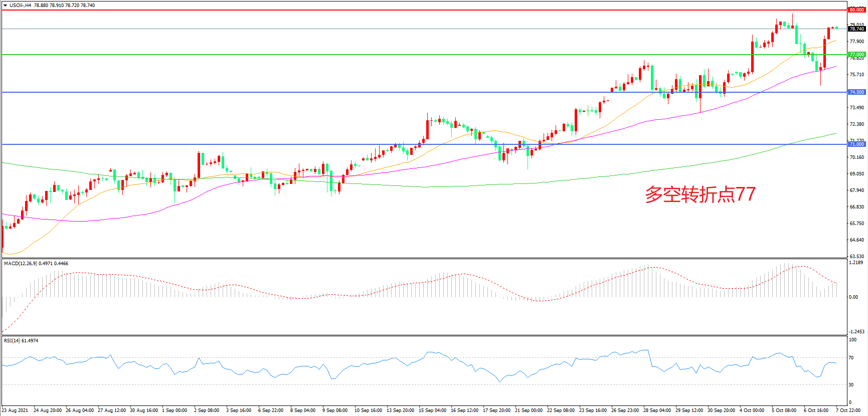Click the 15 Sep 04:00 time label
The height and width of the screenshot is (416, 868).
[x=432, y=410]
